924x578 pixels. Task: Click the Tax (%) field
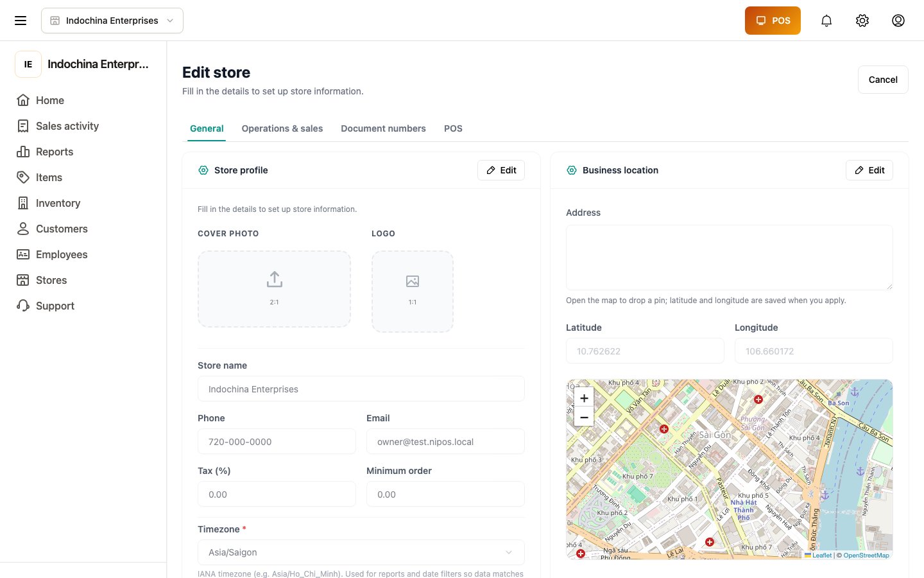277,495
